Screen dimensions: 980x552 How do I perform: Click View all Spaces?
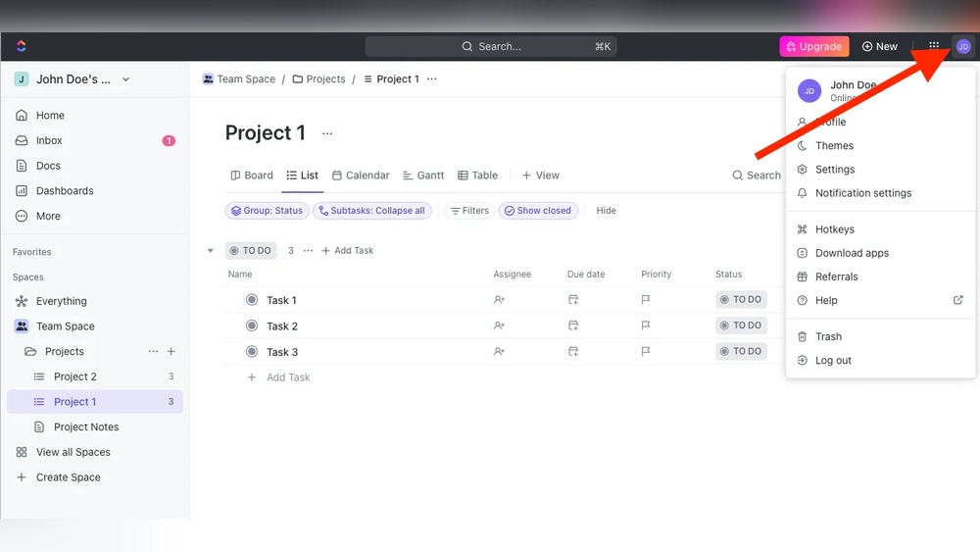(x=73, y=452)
